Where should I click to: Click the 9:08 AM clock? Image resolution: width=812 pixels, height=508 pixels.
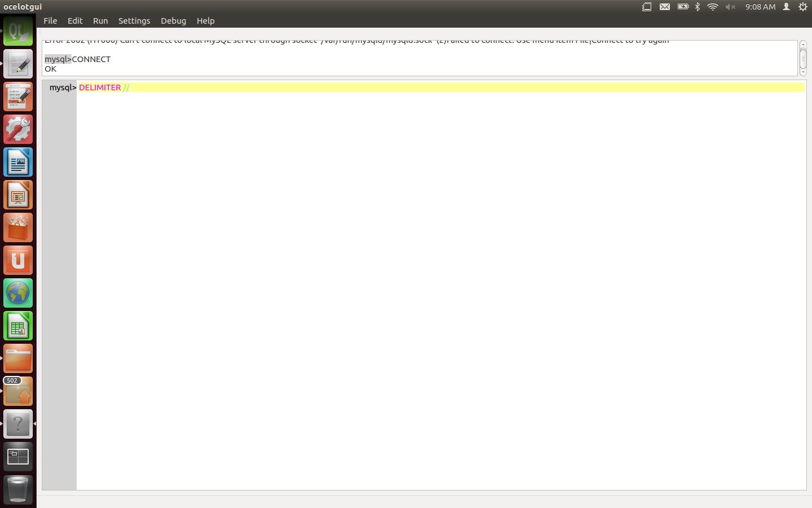760,7
